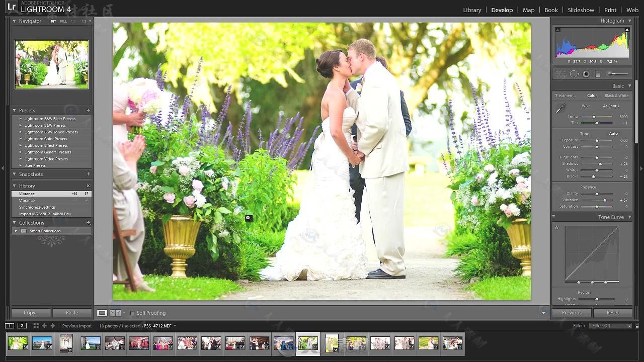Image resolution: width=644 pixels, height=362 pixels.
Task: Select the Synchronize Settings history step
Action: pyautogui.click(x=51, y=207)
